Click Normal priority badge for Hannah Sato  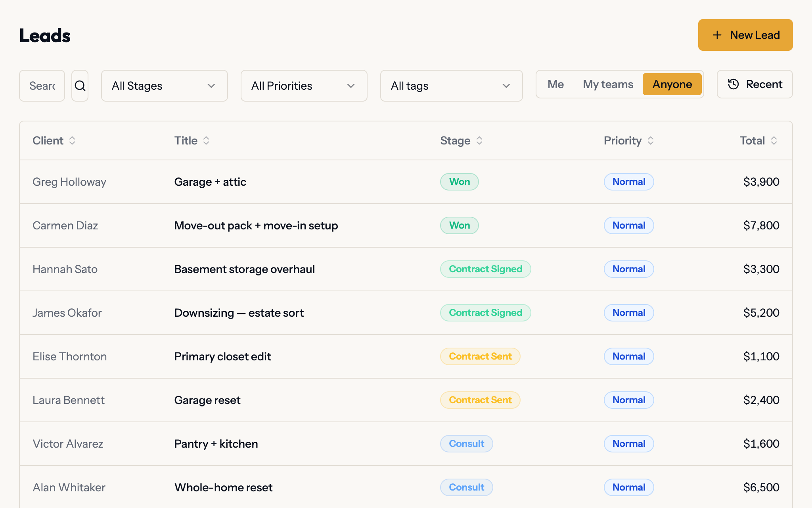pyautogui.click(x=629, y=269)
